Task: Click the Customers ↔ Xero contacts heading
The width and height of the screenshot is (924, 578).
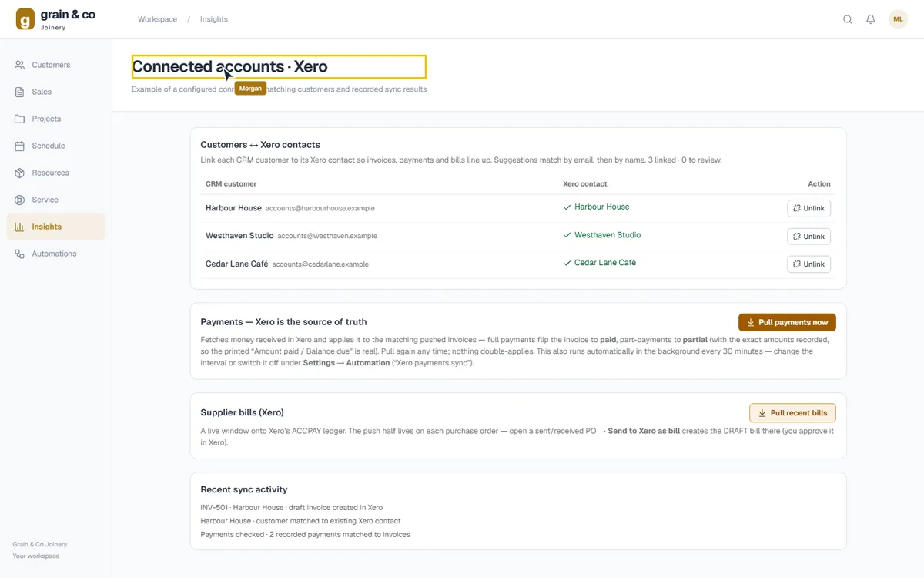Action: [260, 145]
